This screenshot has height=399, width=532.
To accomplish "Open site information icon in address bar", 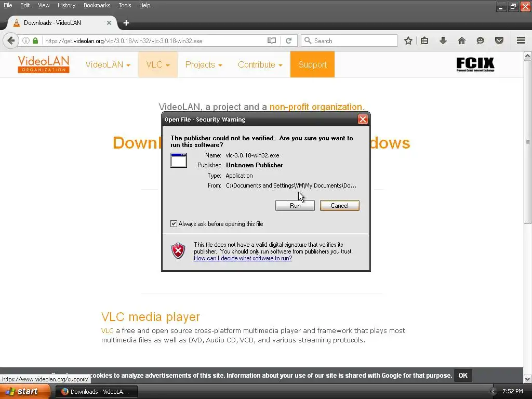I will [x=26, y=41].
